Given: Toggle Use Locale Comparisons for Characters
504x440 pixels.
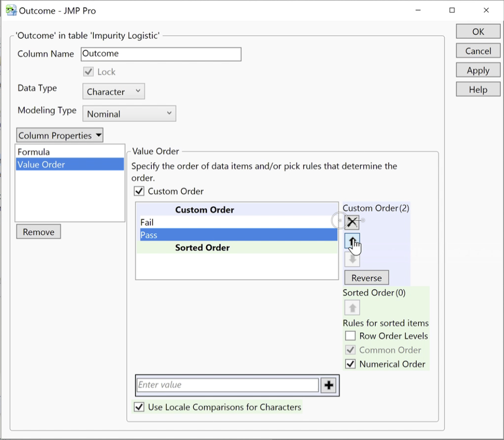Looking at the screenshot, I should (139, 407).
